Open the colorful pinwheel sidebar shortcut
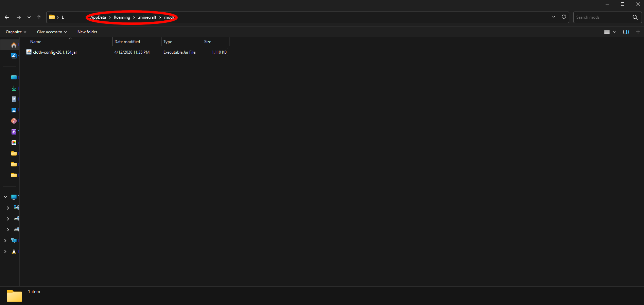The height and width of the screenshot is (305, 644). coord(14,143)
